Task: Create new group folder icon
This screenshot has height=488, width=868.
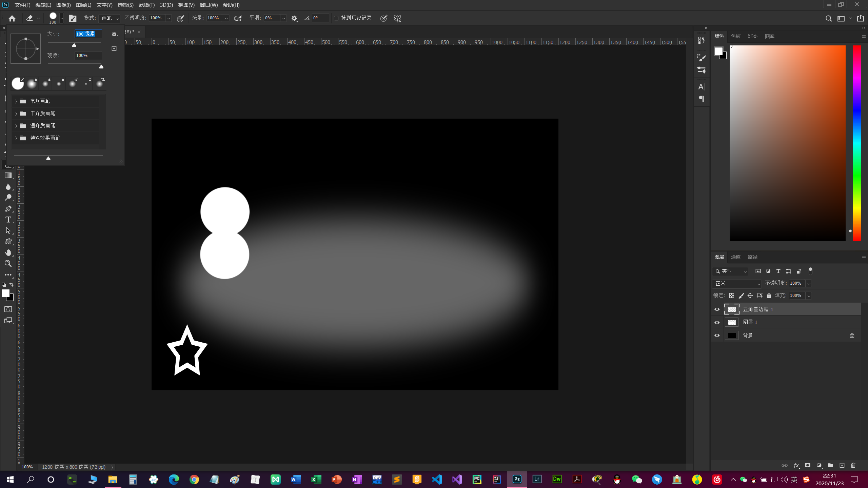Action: coord(830,465)
